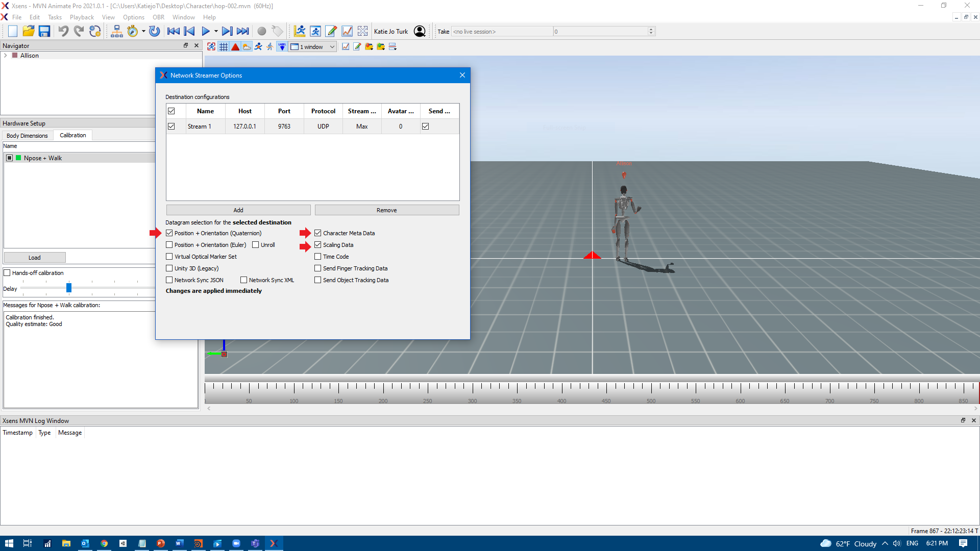Viewport: 980px width, 551px height.
Task: Click the blue label display icon
Action: click(282, 47)
